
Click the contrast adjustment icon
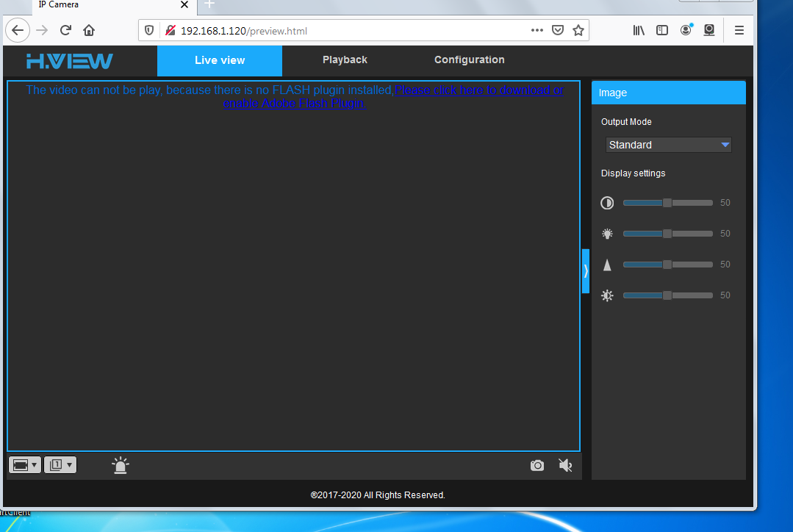606,202
